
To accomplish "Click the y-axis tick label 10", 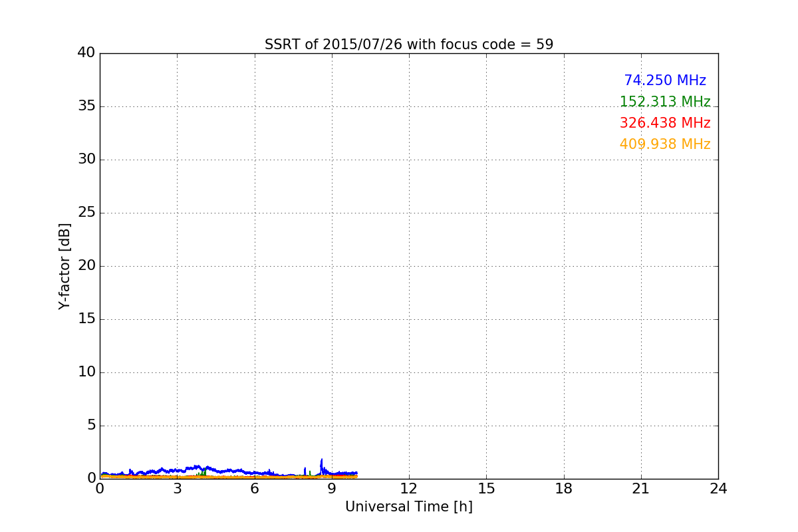I will point(86,372).
